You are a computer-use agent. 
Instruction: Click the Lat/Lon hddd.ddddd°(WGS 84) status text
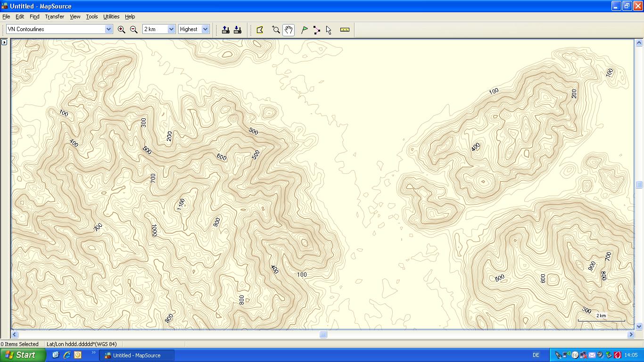coord(82,344)
